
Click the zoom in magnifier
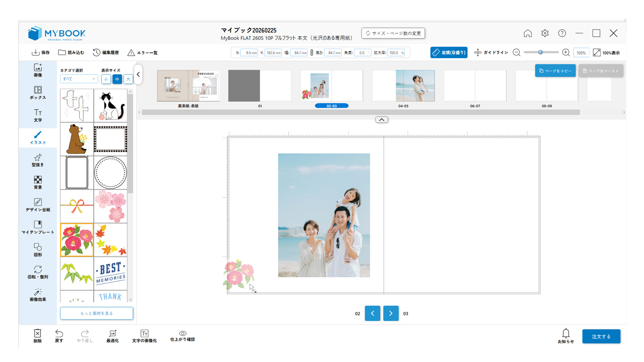(566, 53)
